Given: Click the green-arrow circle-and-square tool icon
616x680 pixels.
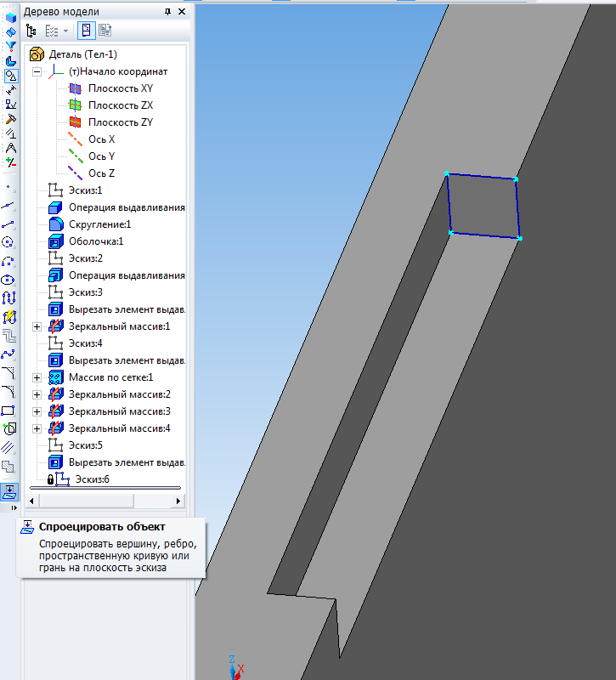Looking at the screenshot, I should 8,429.
